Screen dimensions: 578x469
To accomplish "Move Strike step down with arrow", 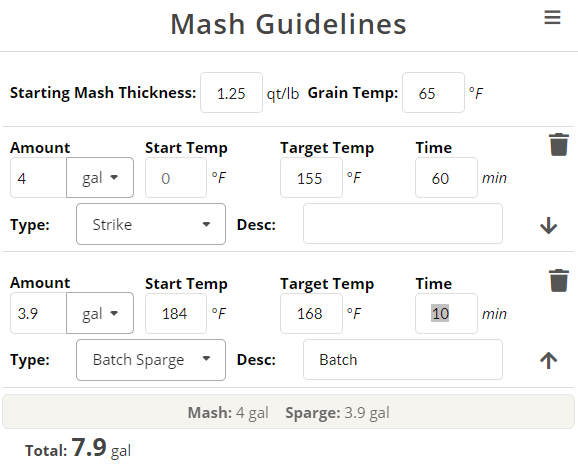I will click(x=549, y=225).
